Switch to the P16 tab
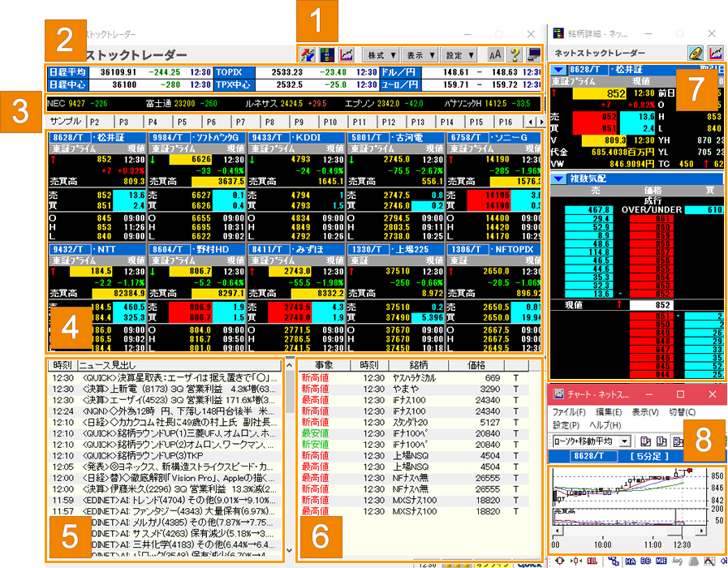This screenshot has height=568, width=728. tap(506, 122)
